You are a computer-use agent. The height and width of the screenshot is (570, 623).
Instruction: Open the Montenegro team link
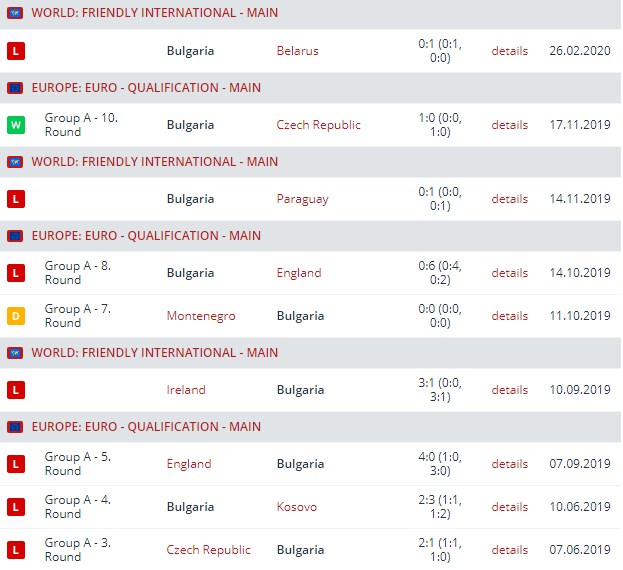[201, 316]
